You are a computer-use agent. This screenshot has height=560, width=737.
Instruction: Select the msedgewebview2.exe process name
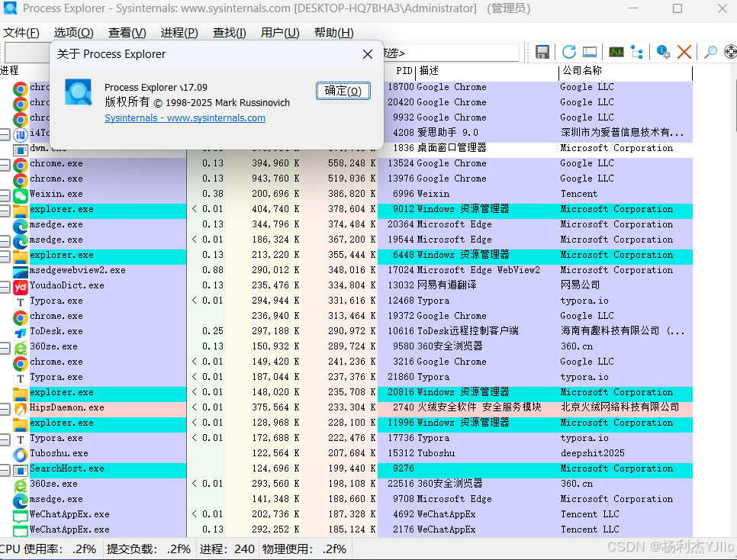point(78,270)
